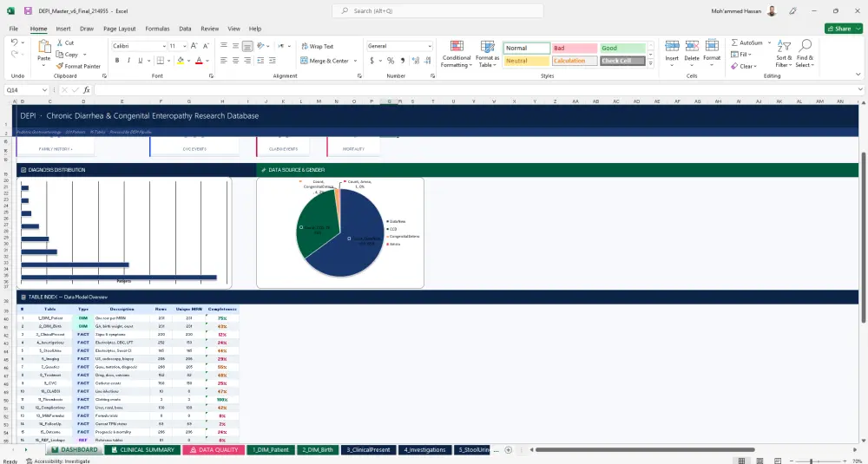868x464 pixels.
Task: Apply percent style format
Action: point(391,61)
